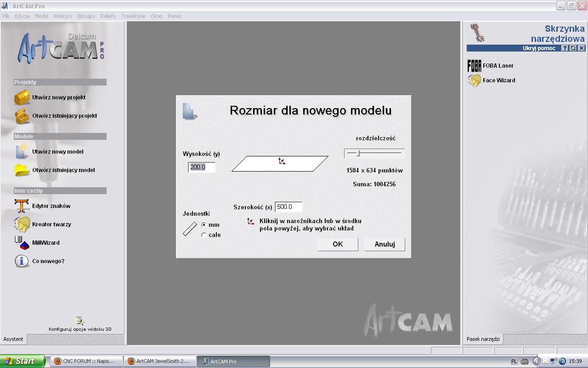Open the Okno menu

(x=157, y=16)
